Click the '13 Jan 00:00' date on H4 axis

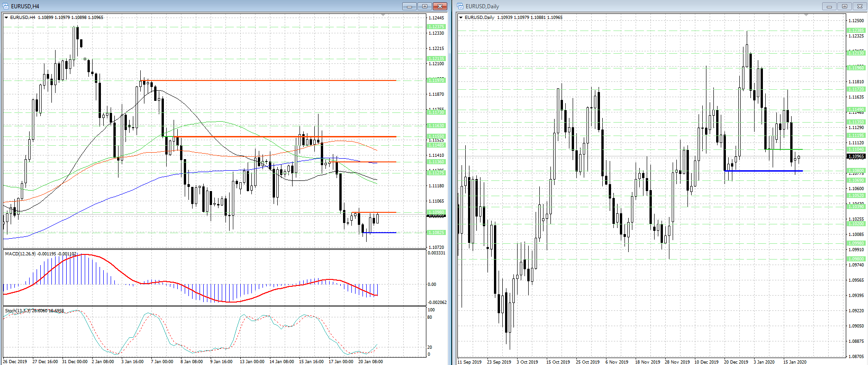coord(252,362)
